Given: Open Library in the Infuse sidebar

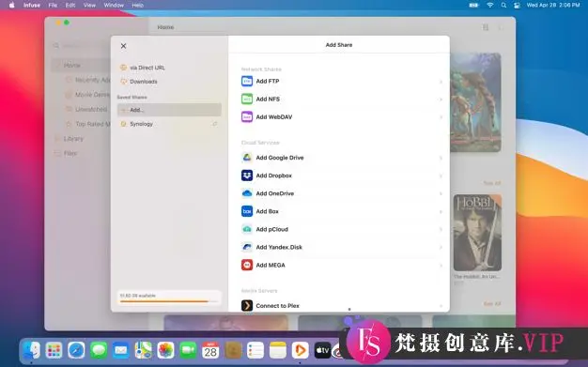Looking at the screenshot, I should point(73,139).
